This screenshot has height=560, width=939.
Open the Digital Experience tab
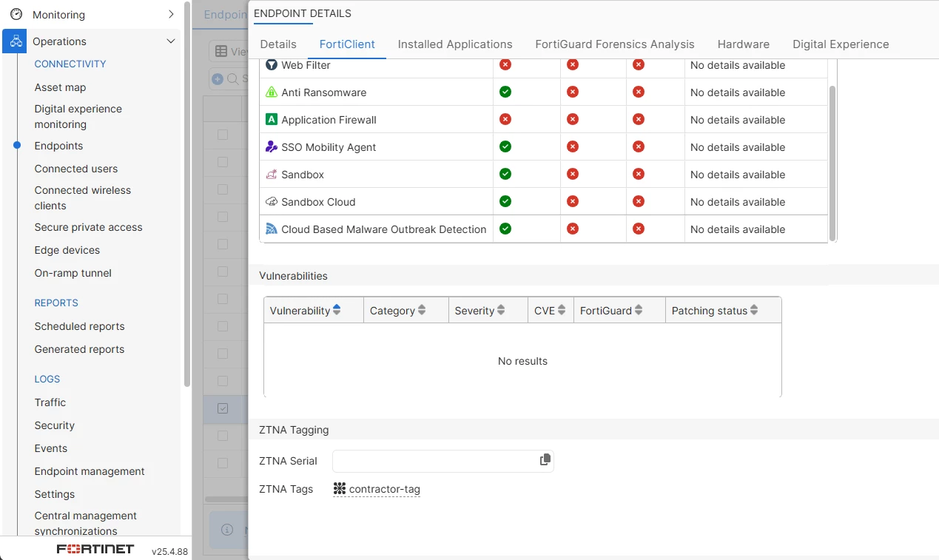[x=841, y=44]
